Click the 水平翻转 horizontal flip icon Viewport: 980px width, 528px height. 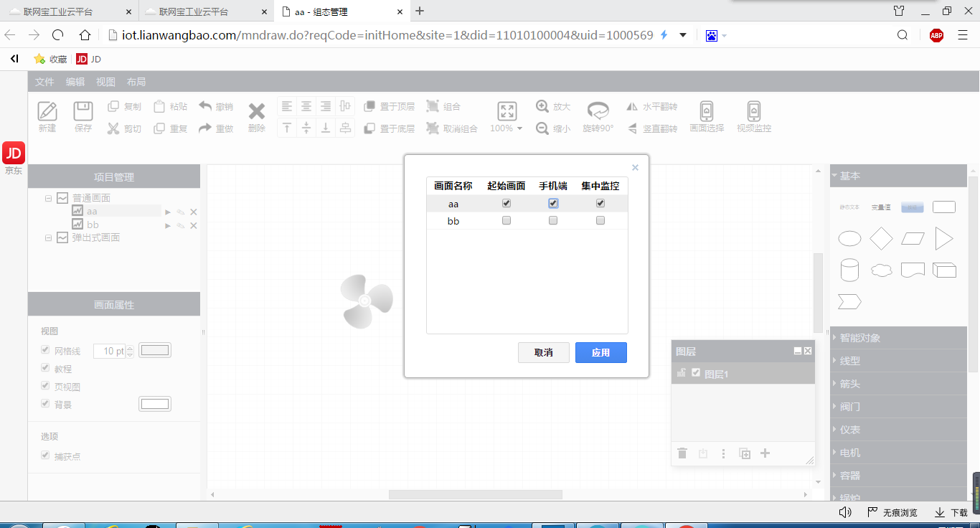pos(632,106)
